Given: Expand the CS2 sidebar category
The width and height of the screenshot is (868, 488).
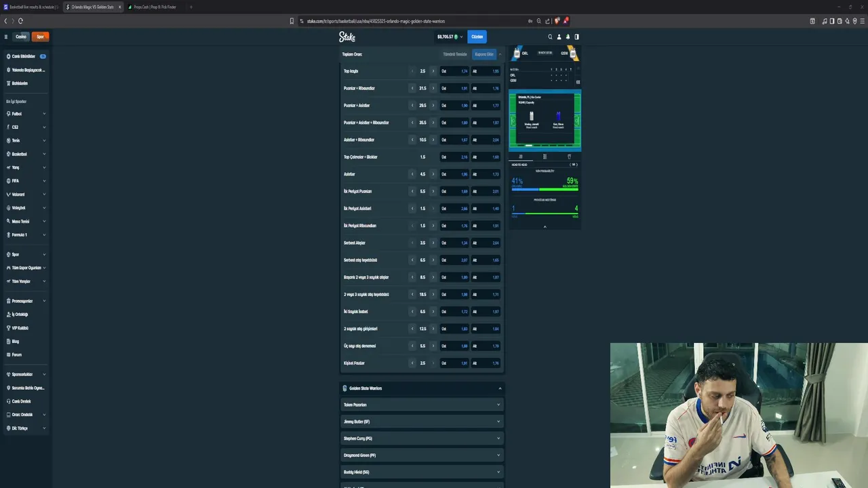Looking at the screenshot, I should (26, 127).
